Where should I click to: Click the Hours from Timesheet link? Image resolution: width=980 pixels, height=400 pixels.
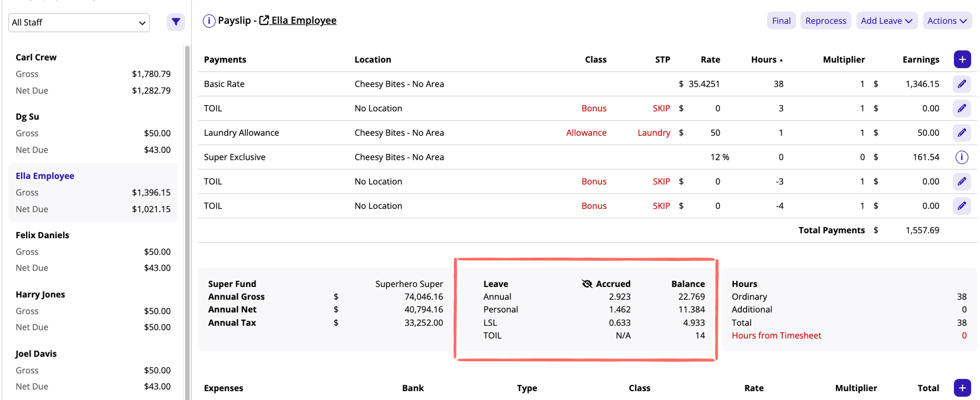[x=776, y=335]
